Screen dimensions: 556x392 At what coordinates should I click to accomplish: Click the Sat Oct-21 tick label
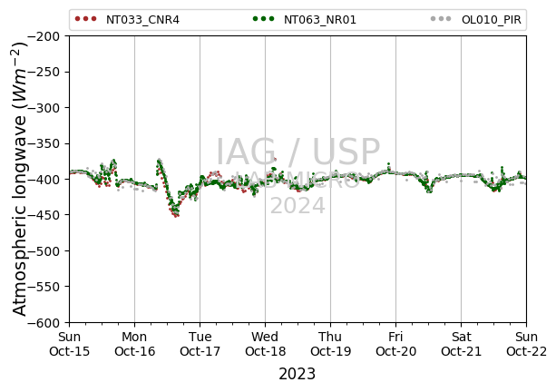click(x=461, y=344)
